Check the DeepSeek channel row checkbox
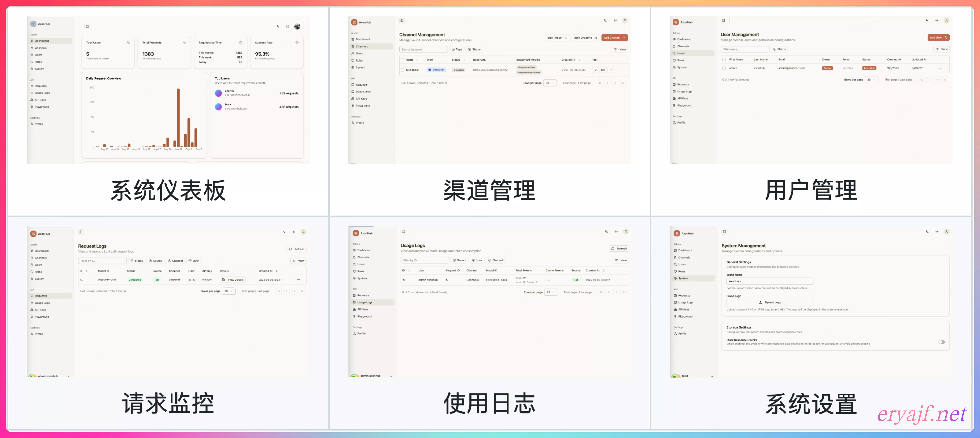The image size is (980, 438). (403, 70)
